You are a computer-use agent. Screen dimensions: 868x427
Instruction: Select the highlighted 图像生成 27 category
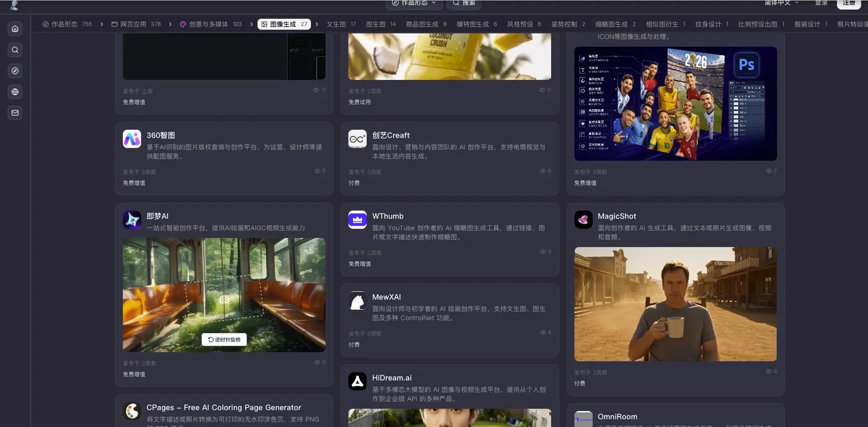pyautogui.click(x=284, y=24)
